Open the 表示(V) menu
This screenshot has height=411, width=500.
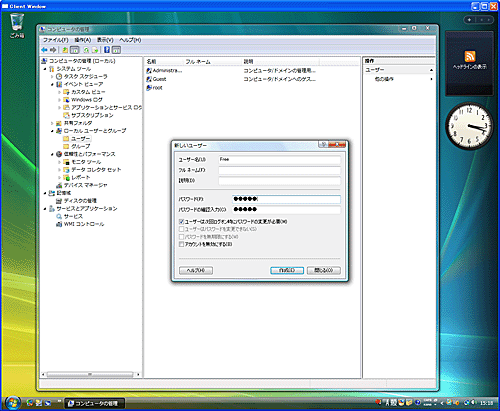[x=105, y=40]
